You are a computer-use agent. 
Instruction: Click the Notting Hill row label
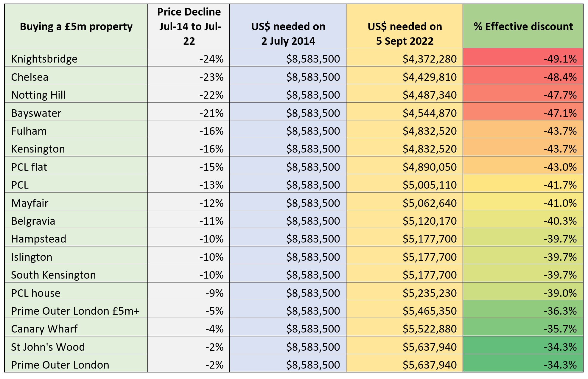(x=38, y=95)
